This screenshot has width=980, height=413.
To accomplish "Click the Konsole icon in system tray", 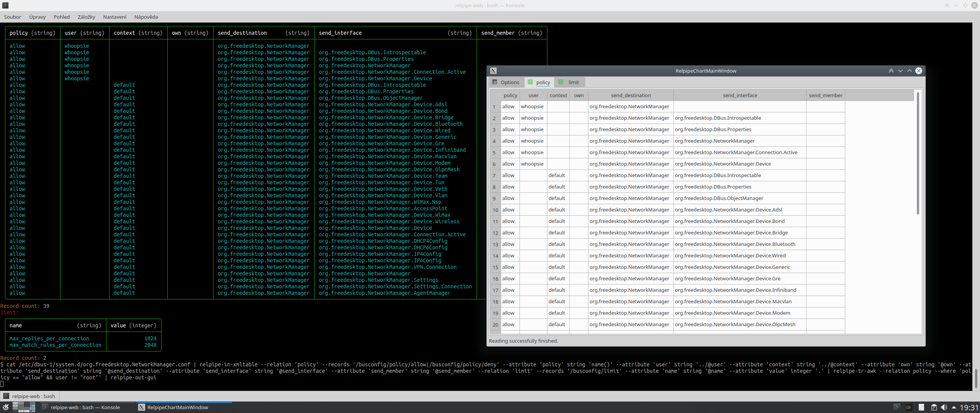I will click(x=897, y=407).
